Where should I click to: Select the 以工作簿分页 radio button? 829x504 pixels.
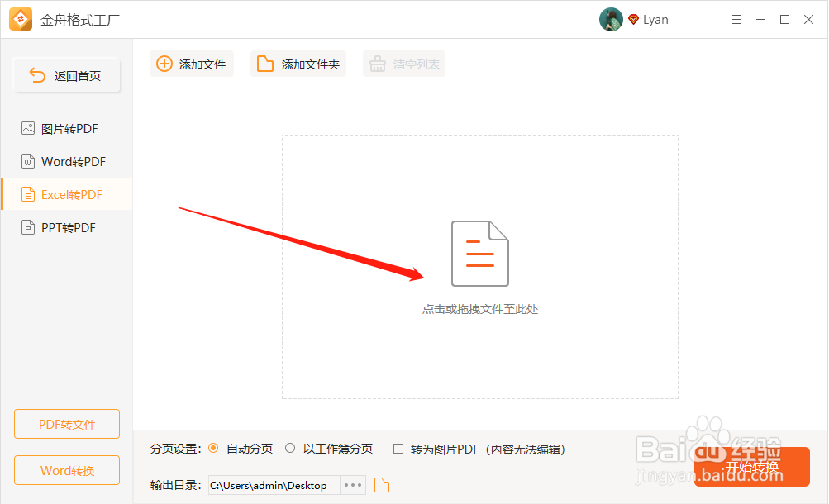pos(290,449)
